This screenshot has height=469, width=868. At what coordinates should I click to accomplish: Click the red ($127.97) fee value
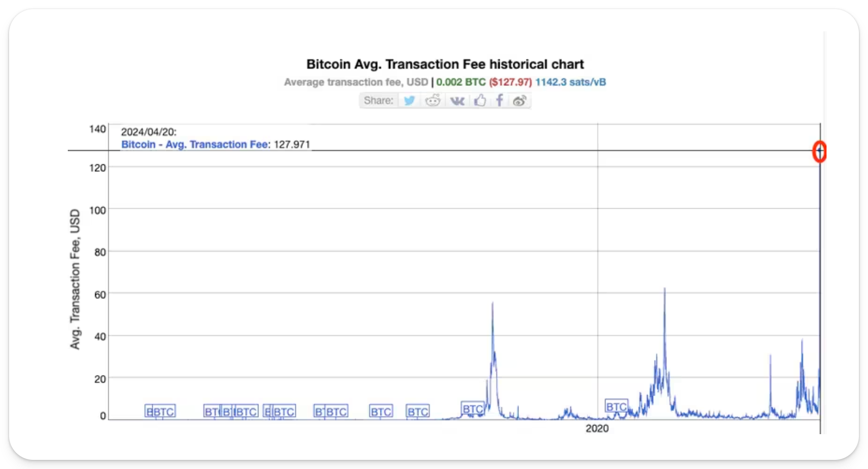pos(510,82)
